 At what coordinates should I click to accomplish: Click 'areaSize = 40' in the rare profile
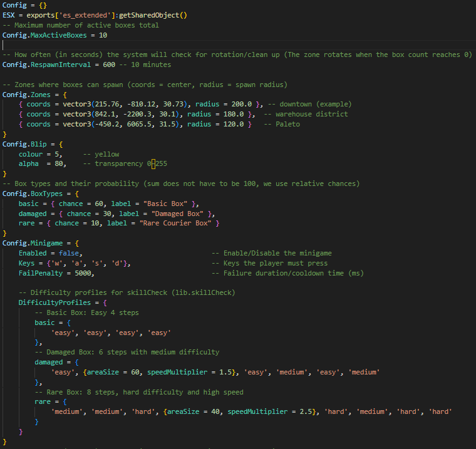[193, 411]
